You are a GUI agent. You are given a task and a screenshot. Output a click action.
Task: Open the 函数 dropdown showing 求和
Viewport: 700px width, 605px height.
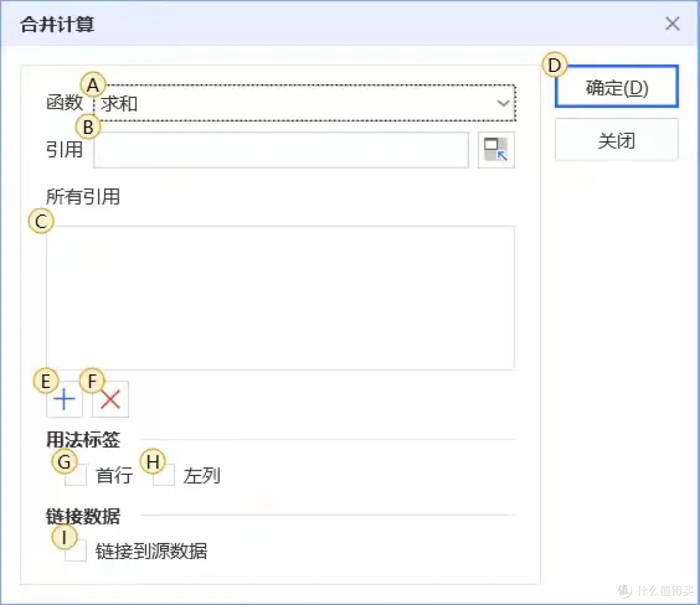[305, 103]
